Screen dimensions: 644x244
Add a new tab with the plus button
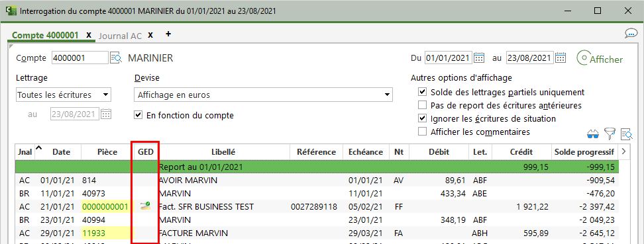(168, 34)
